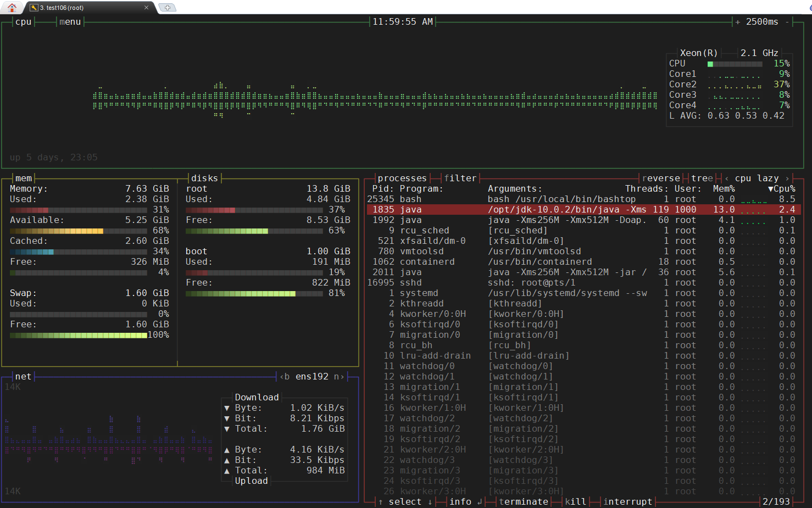Click the ens192 interface name

pos(312,377)
